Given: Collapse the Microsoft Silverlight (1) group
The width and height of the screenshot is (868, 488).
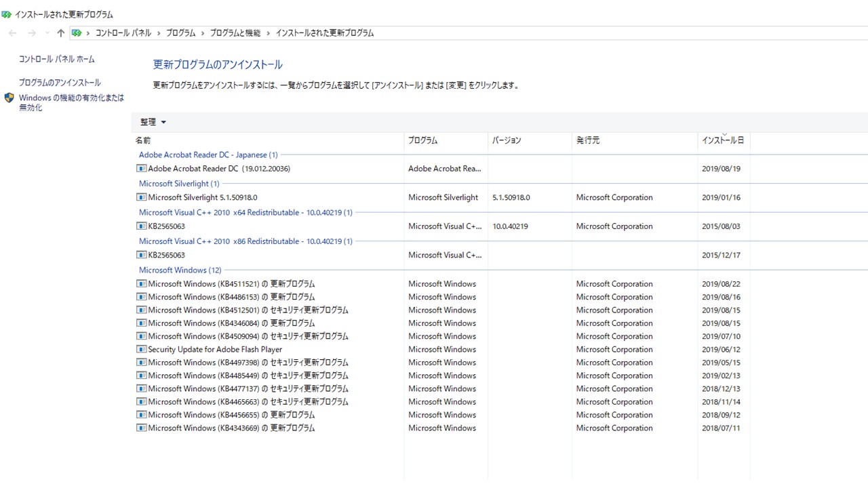Looking at the screenshot, I should [x=179, y=184].
